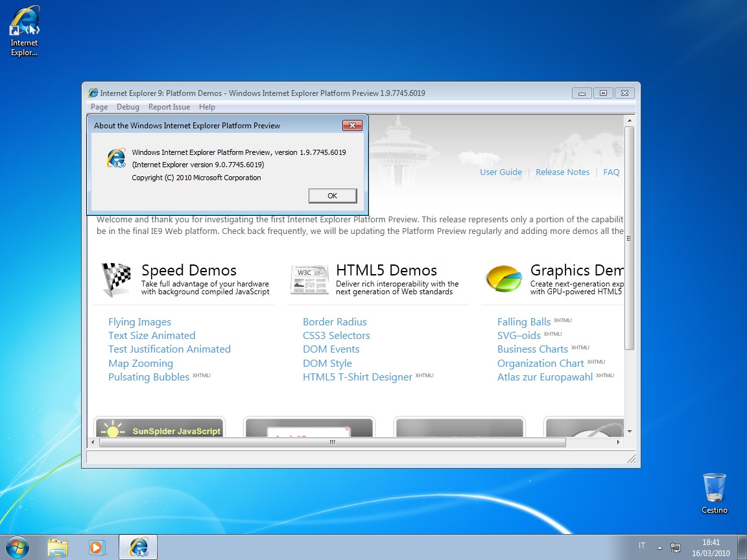Open the Release Notes link
Screen dimensions: 747x560
coord(562,172)
